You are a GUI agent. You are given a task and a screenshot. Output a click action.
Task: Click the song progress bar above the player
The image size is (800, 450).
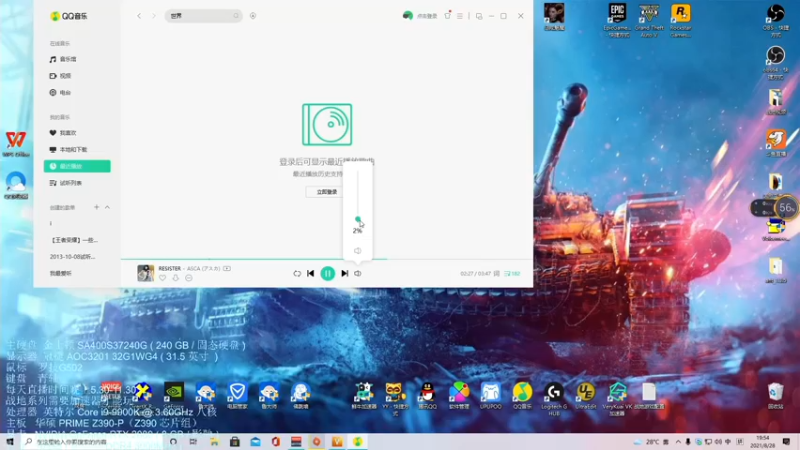coord(327,259)
